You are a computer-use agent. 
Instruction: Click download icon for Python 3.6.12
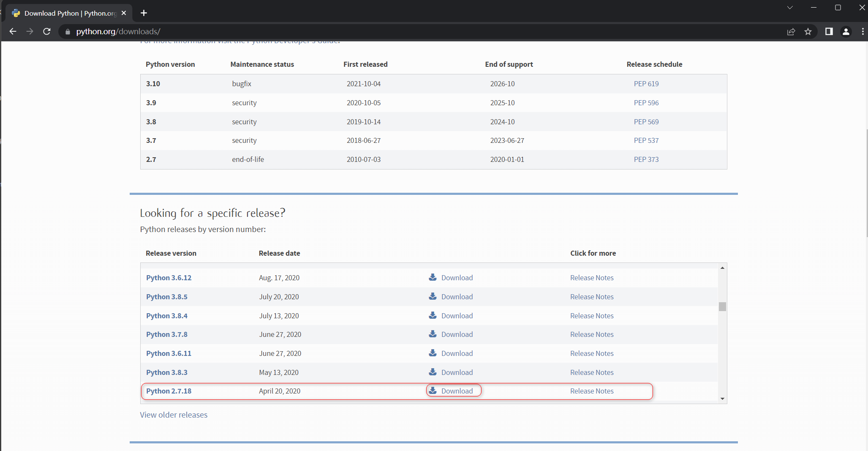(433, 277)
